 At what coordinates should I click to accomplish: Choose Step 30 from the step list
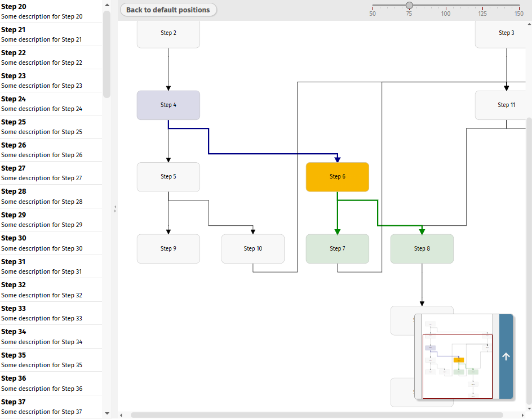(x=51, y=243)
